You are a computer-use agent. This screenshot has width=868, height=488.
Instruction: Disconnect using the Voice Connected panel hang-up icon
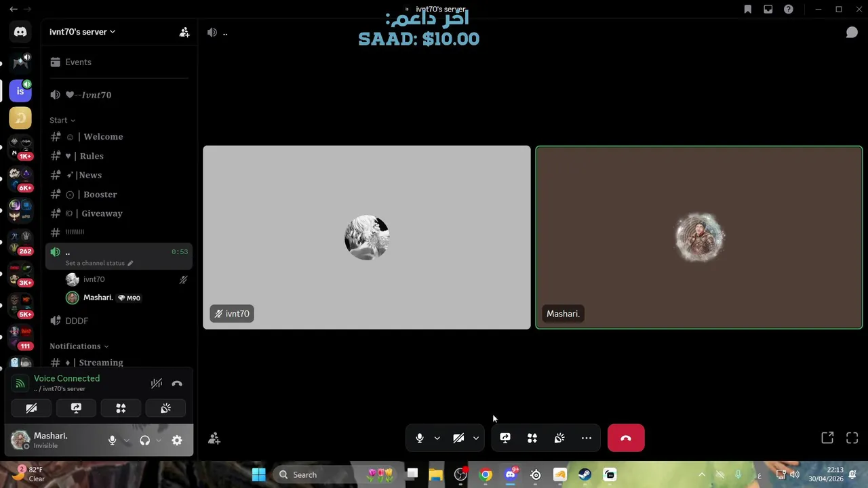coord(177,384)
